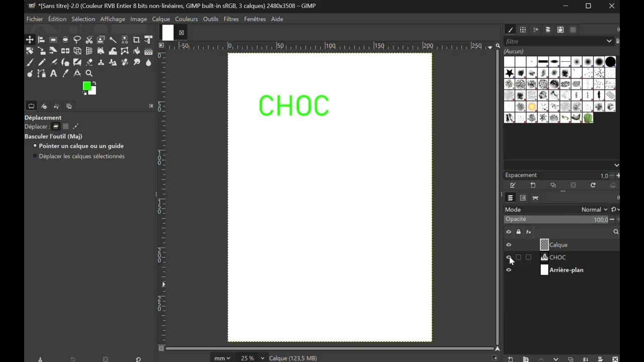Screen dimensions: 644x362
Task: Choose 'Pointer un calque ou un guide' option
Action: click(78, 146)
